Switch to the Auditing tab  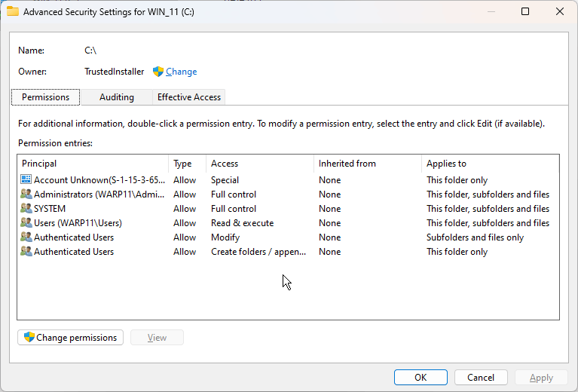coord(117,97)
